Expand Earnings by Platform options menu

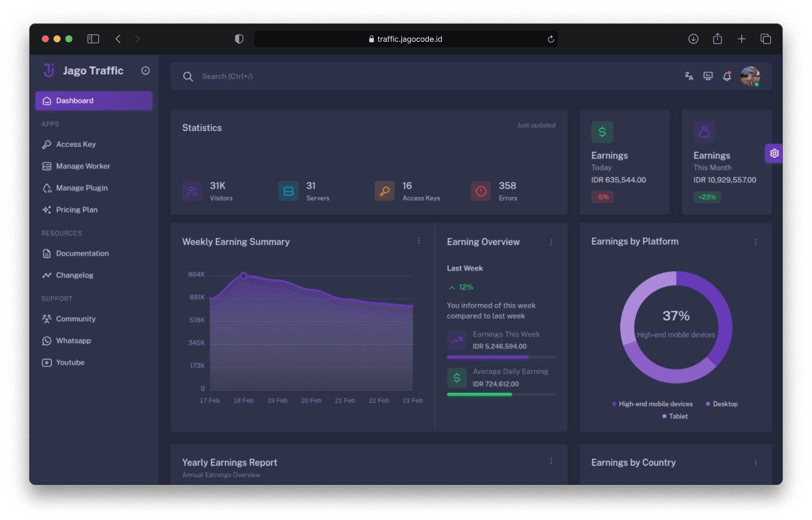(x=756, y=242)
